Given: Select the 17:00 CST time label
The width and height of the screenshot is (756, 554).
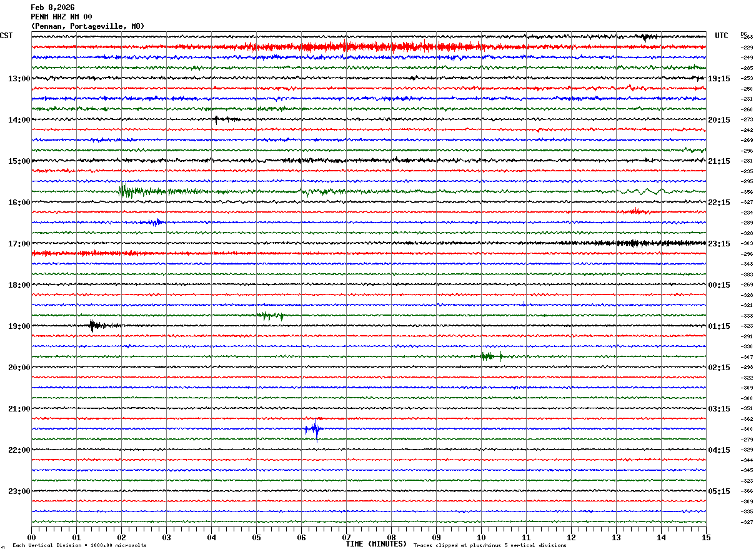Looking at the screenshot, I should coord(19,244).
